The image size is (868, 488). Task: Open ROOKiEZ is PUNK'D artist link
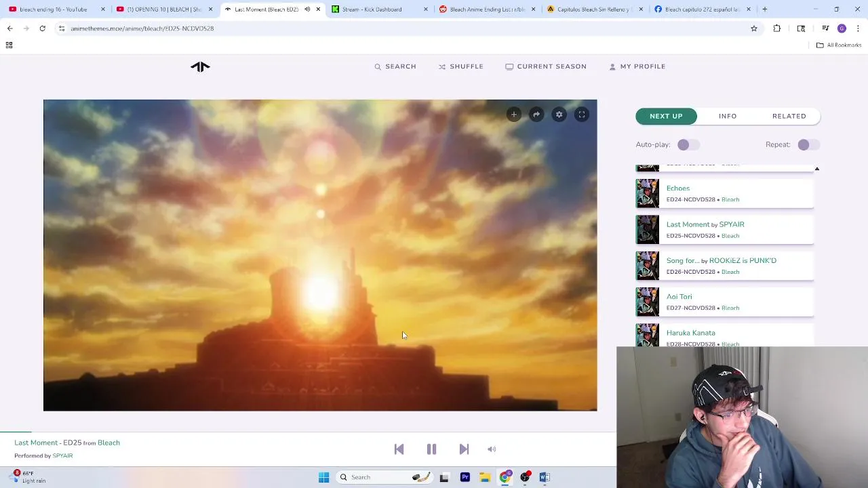click(743, 260)
